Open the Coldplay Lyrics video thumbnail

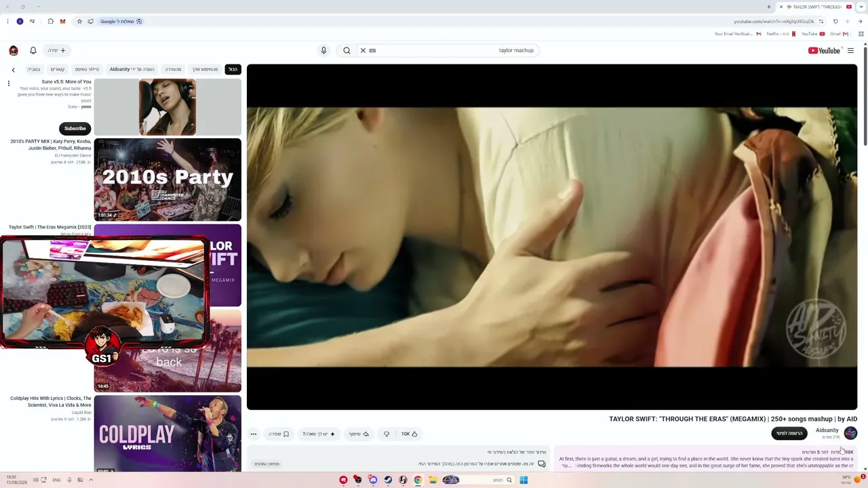point(167,433)
